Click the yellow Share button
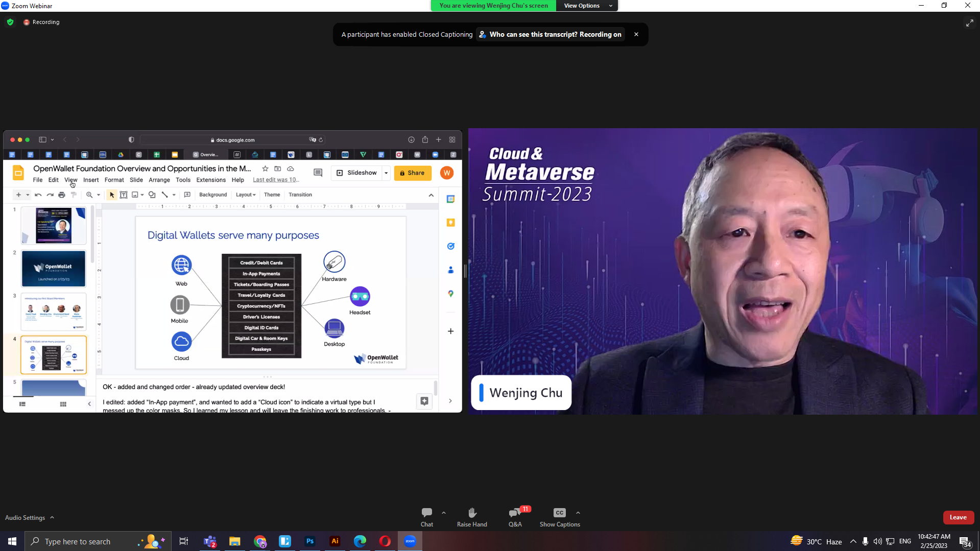This screenshot has width=980, height=551. tap(413, 173)
